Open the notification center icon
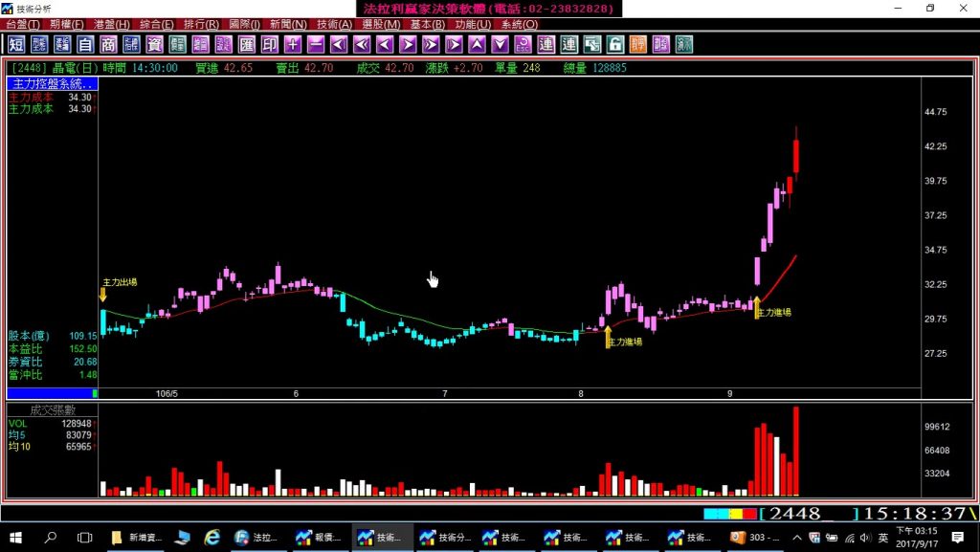The height and width of the screenshot is (552, 980). point(957,537)
